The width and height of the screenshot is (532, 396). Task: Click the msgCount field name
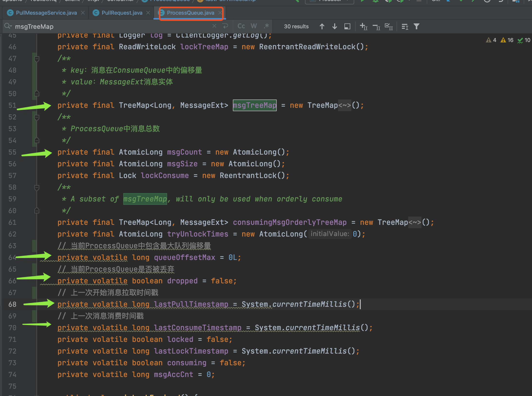[184, 152]
